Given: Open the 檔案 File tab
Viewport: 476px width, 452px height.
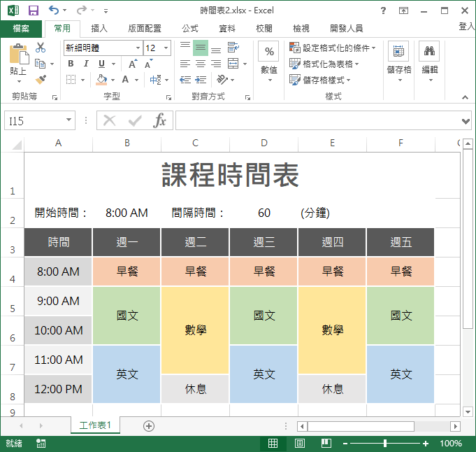Looking at the screenshot, I should coord(21,29).
